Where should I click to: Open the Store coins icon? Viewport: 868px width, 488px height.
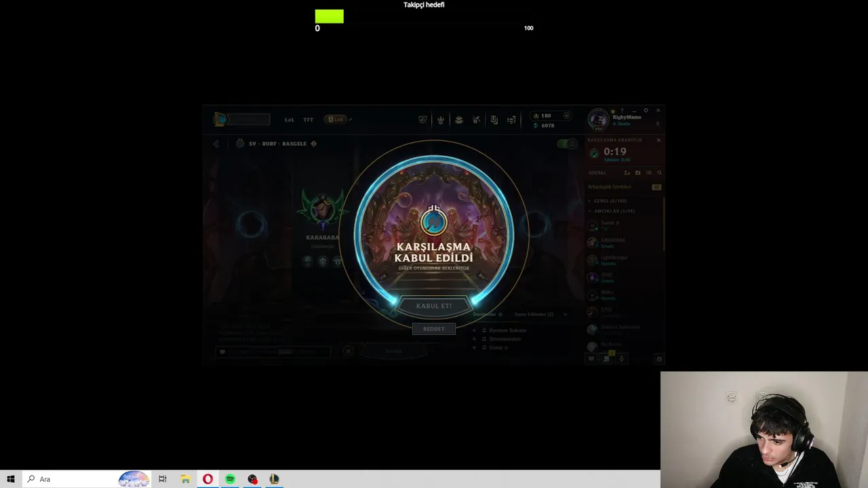click(x=511, y=120)
